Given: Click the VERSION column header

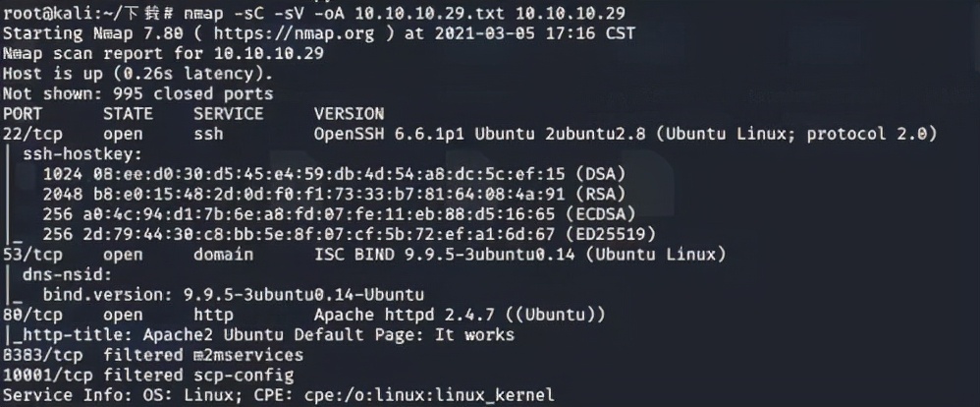Looking at the screenshot, I should click(349, 113).
